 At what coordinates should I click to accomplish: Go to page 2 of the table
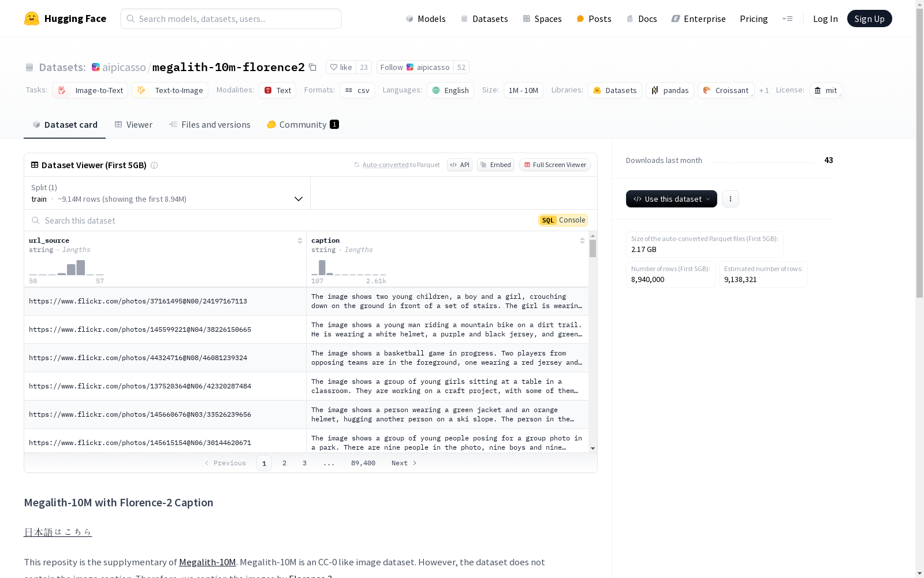284,463
